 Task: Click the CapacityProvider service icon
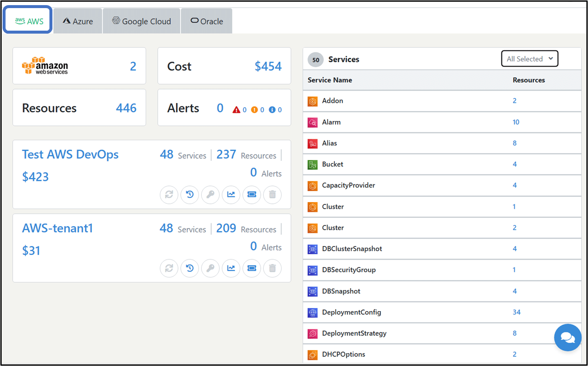point(312,186)
